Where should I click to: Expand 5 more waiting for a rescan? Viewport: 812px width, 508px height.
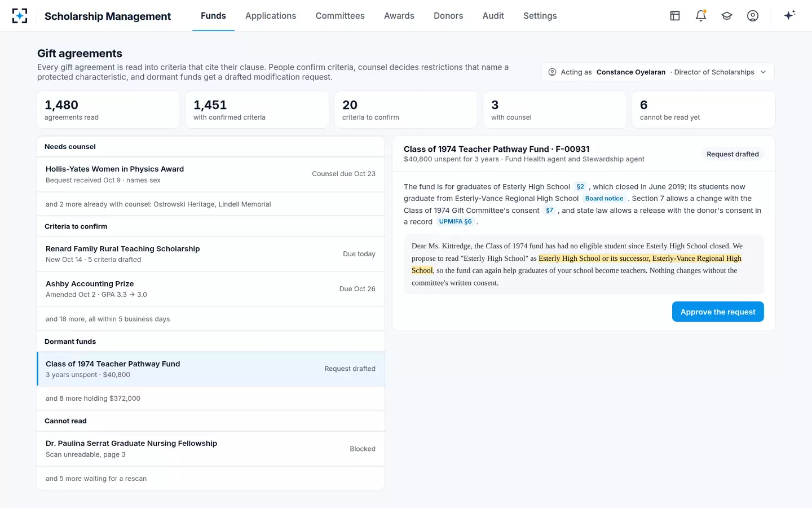210,479
